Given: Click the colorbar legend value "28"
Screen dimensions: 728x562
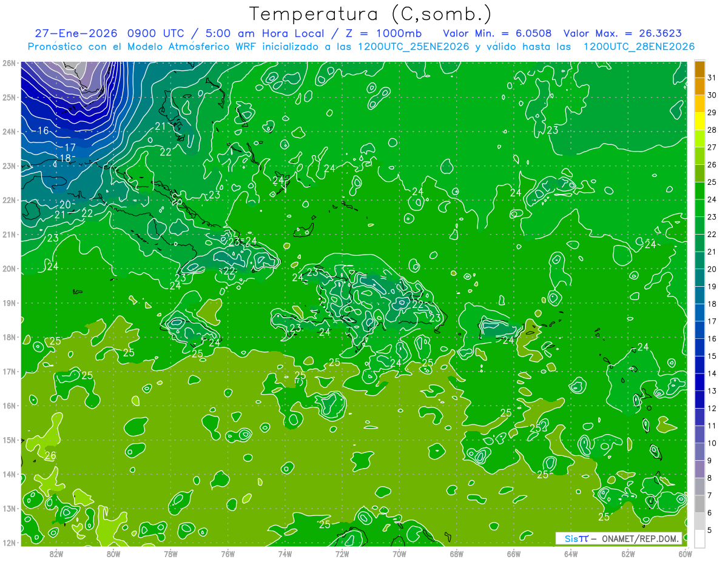Looking at the screenshot, I should coord(712,130).
